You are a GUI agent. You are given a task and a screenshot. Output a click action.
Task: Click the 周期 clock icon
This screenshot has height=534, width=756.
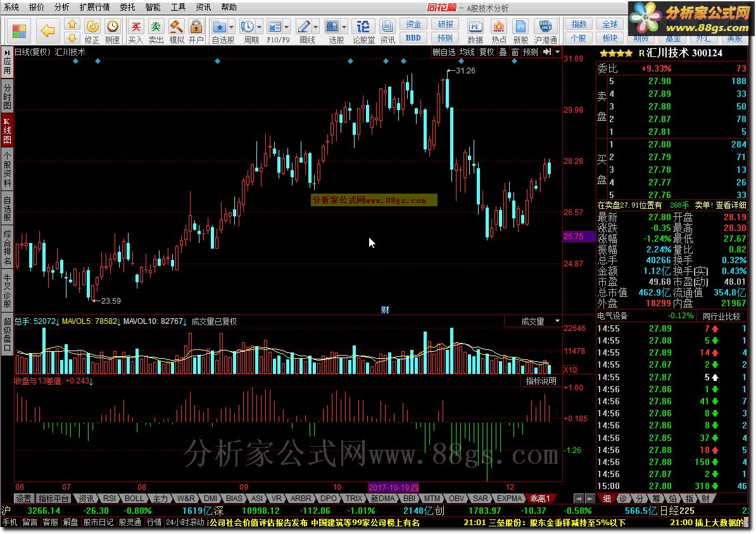248,26
